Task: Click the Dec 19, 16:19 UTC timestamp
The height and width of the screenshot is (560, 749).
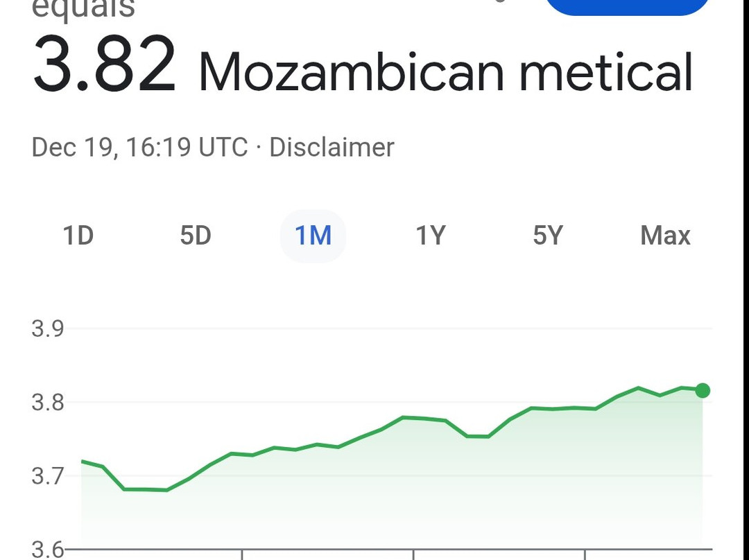Action: pos(139,148)
